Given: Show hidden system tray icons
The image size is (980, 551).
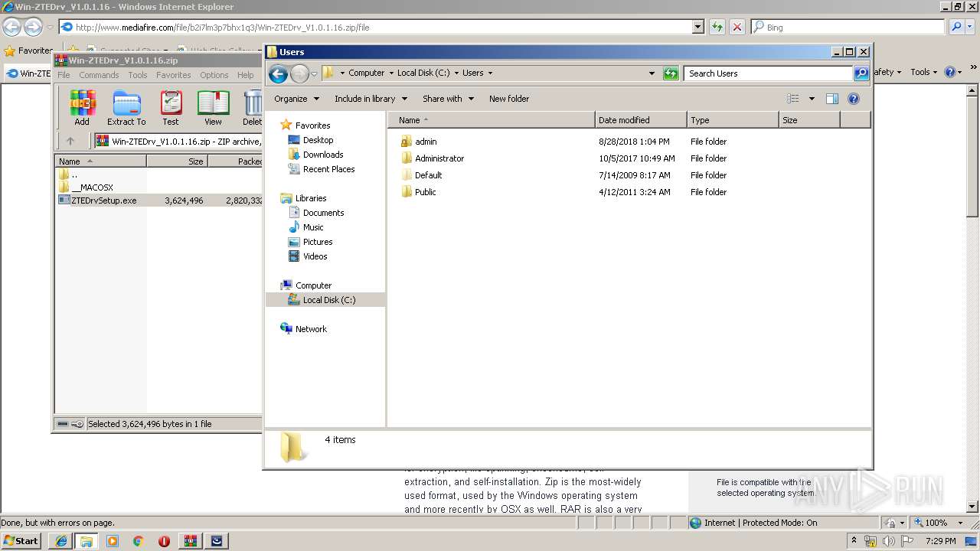Looking at the screenshot, I should (x=854, y=541).
